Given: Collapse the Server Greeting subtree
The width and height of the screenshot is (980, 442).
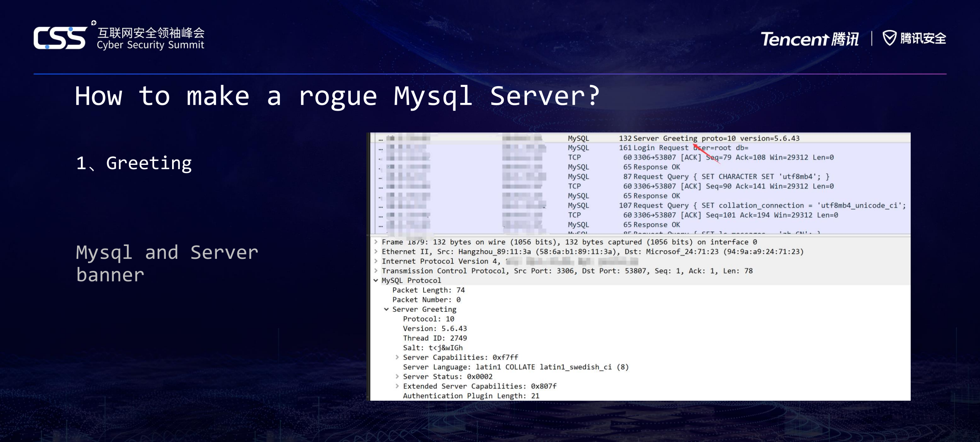Looking at the screenshot, I should (387, 309).
